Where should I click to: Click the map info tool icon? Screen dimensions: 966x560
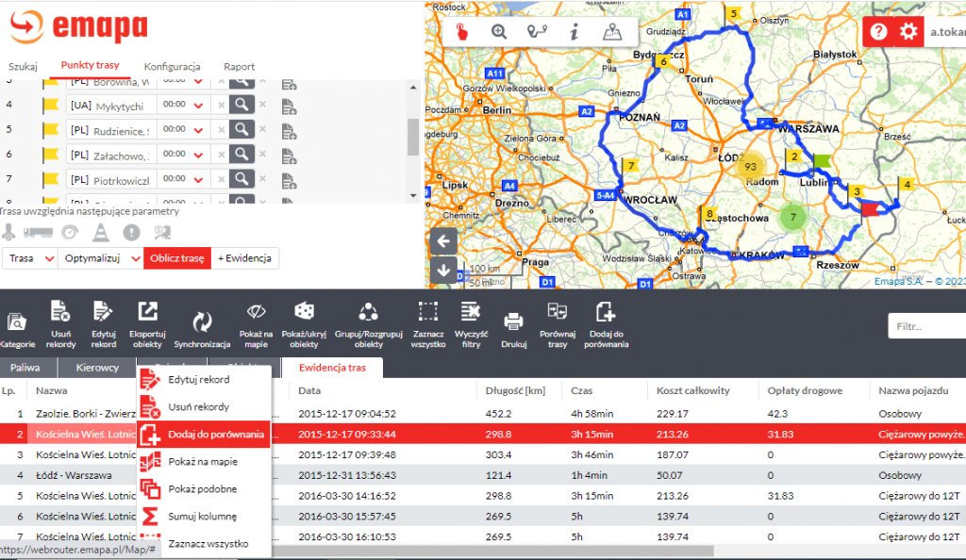coord(575,31)
